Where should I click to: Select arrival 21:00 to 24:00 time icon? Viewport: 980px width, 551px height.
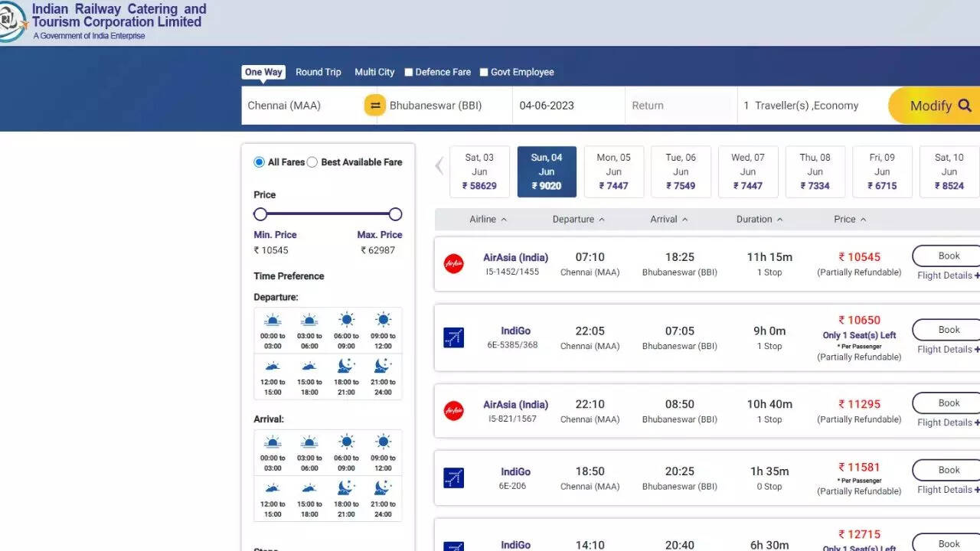coord(383,488)
